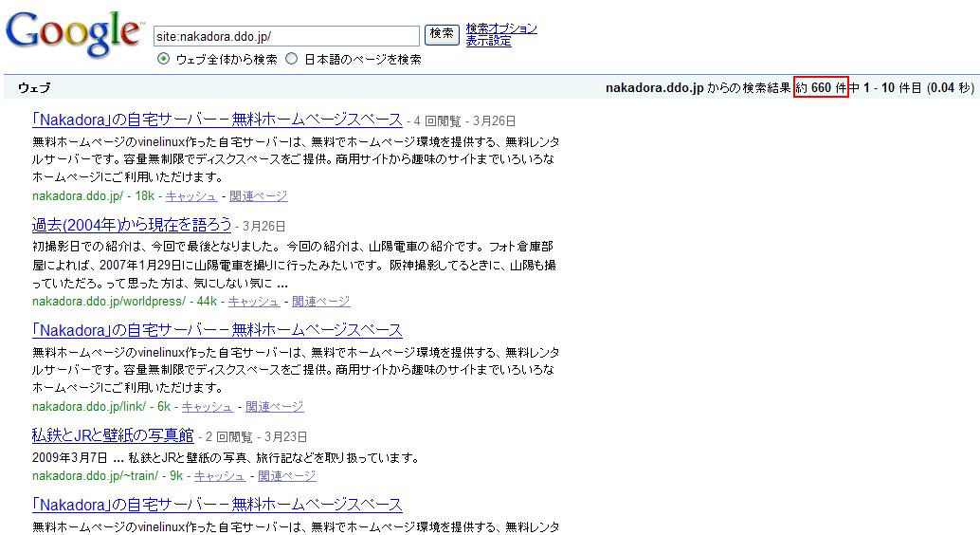Open 過去(2004年)から現在を語ろう result
The image size is (980, 535).
[131, 224]
